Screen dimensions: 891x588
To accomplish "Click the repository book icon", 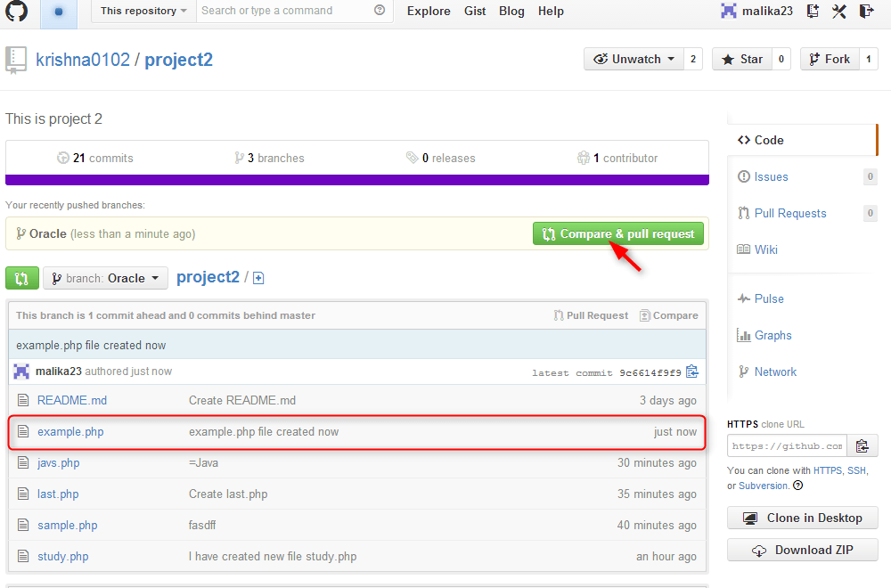I will (x=16, y=60).
